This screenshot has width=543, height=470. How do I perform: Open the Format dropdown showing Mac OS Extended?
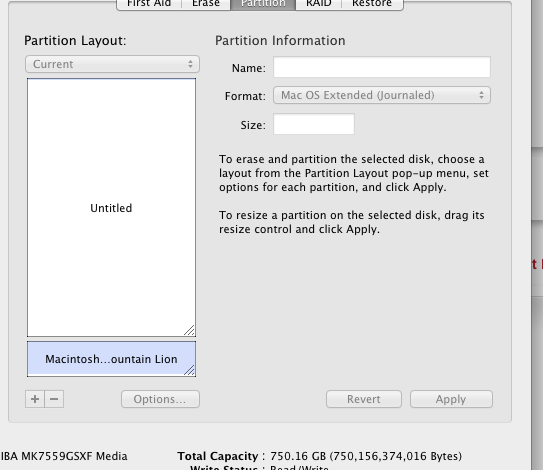coord(382,95)
